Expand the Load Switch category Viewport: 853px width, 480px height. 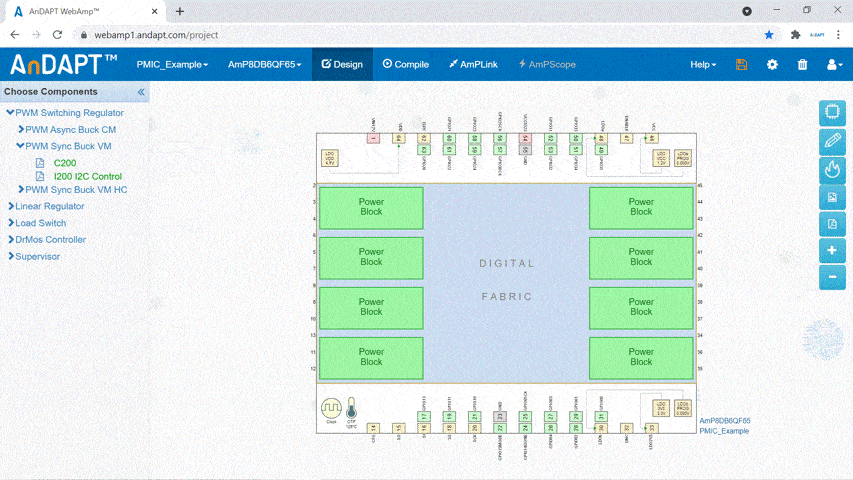[11, 223]
